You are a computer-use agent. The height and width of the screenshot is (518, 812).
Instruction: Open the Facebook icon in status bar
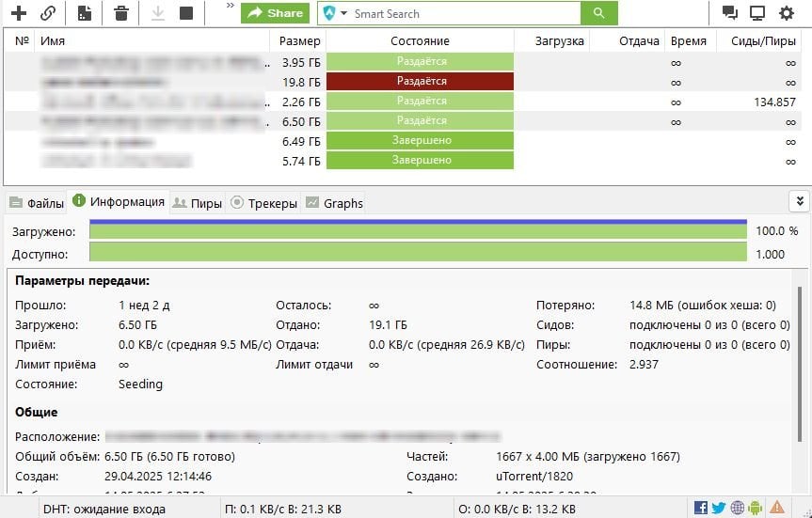click(x=701, y=508)
